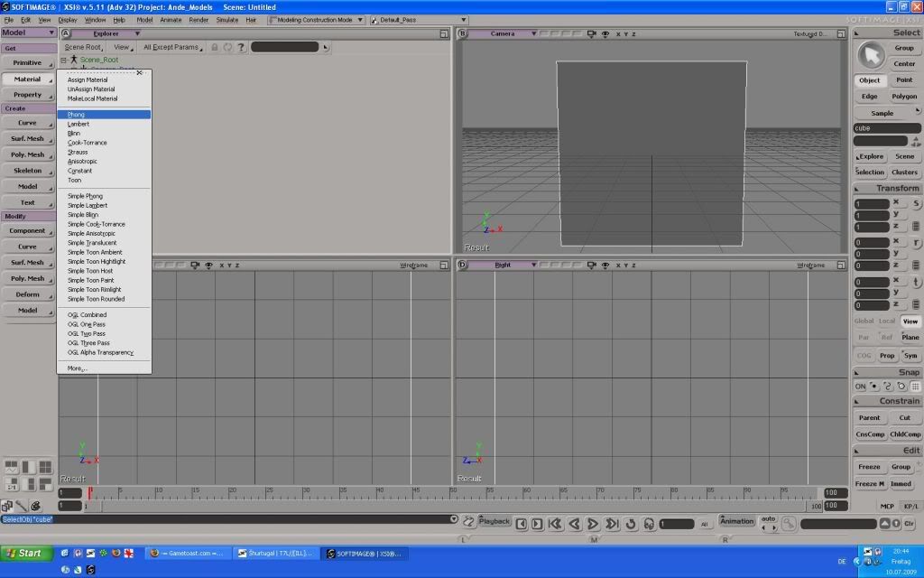Maximize the Camera viewport with its corner icon
The height and width of the screenshot is (578, 924).
841,33
